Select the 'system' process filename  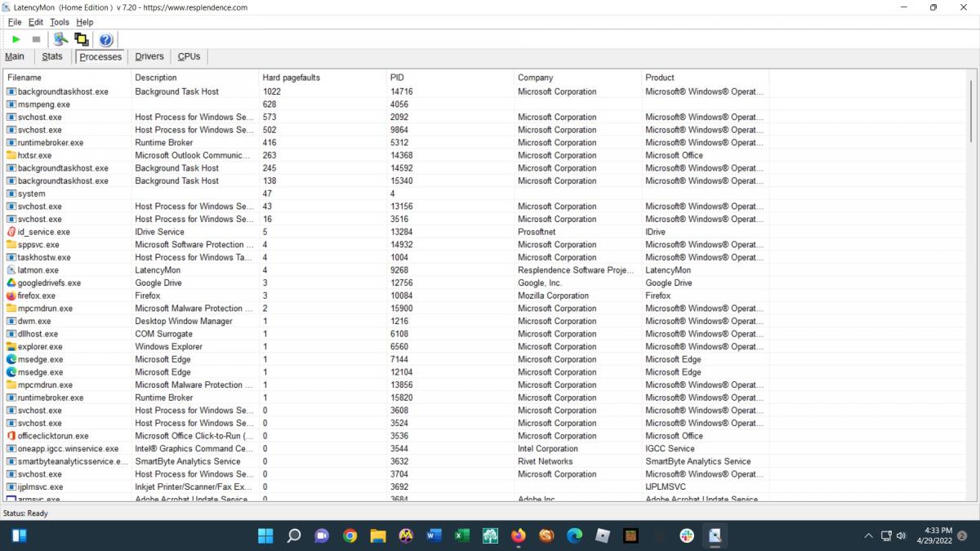point(32,193)
